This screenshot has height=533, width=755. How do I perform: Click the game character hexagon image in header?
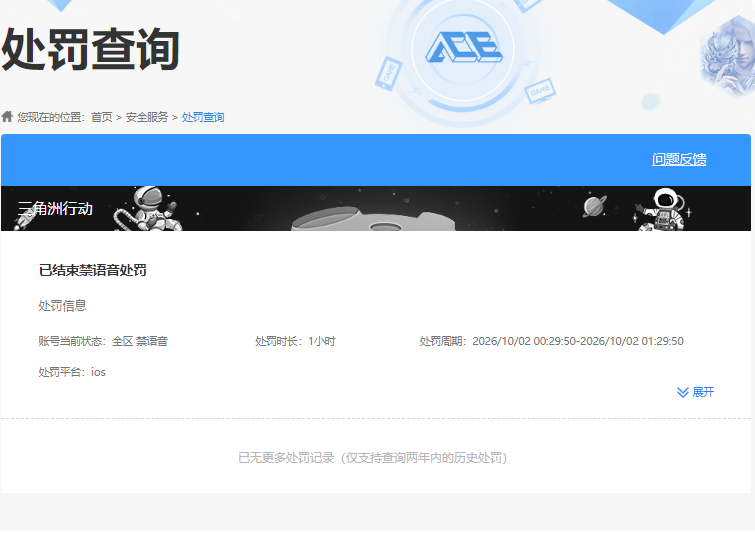pos(729,57)
